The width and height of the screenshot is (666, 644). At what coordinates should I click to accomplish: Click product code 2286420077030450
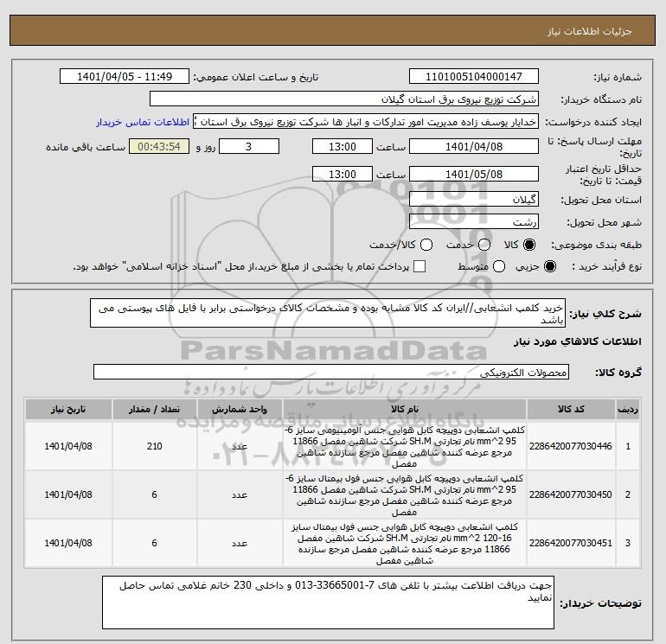tap(571, 495)
